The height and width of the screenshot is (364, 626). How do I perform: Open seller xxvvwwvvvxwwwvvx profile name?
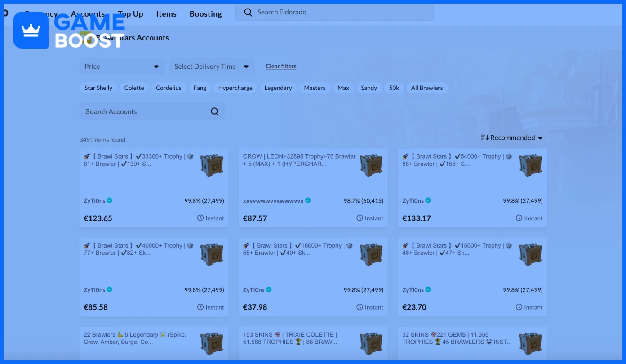(273, 200)
